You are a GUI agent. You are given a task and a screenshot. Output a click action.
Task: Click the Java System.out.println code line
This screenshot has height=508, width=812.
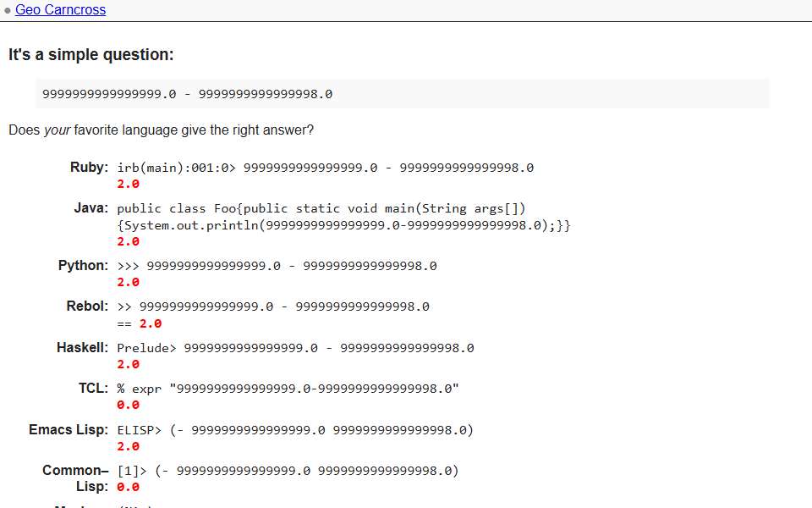click(344, 225)
